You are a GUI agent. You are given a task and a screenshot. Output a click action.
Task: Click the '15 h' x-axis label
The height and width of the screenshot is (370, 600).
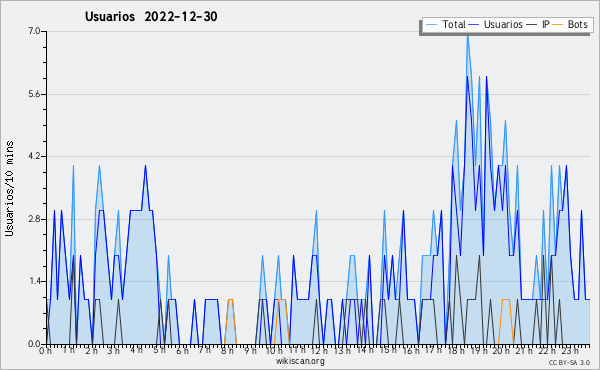click(x=388, y=350)
